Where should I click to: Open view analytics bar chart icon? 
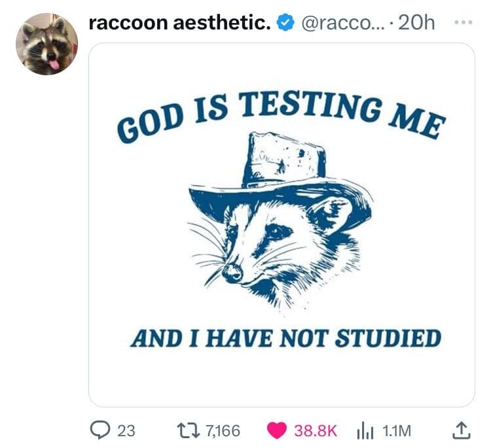[365, 430]
